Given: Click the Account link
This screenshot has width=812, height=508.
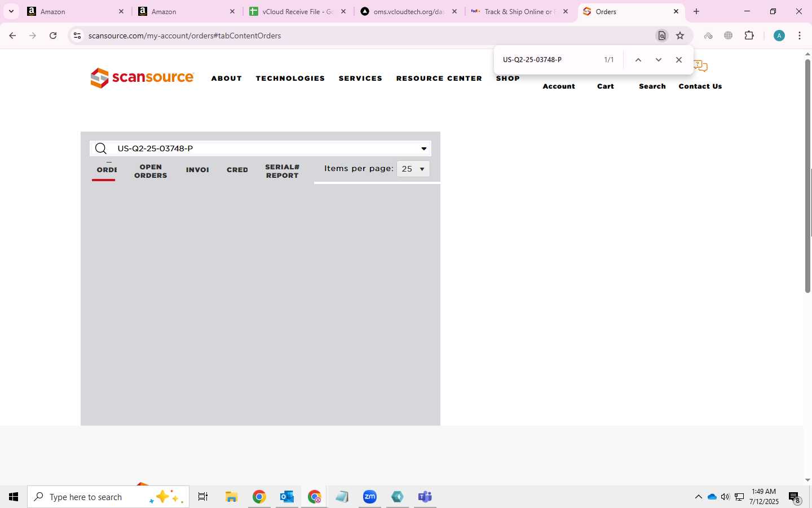Looking at the screenshot, I should 559,86.
